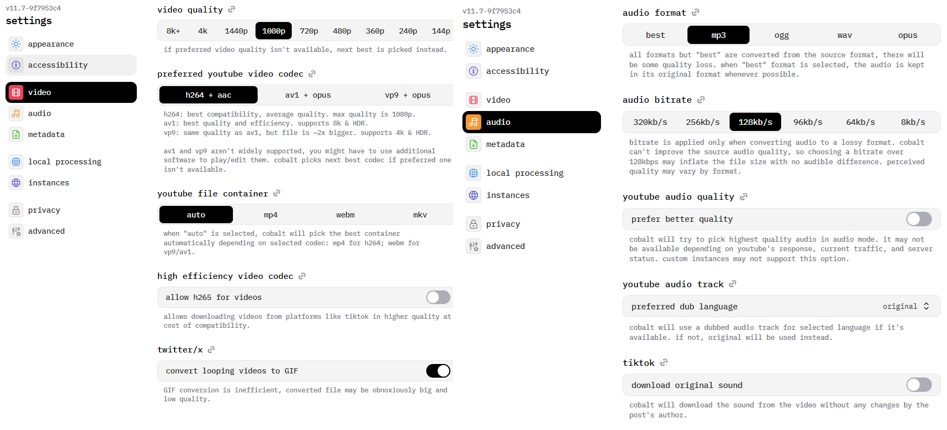947x430 pixels.
Task: Choose 8kb/s audio bitrate
Action: pyautogui.click(x=913, y=122)
